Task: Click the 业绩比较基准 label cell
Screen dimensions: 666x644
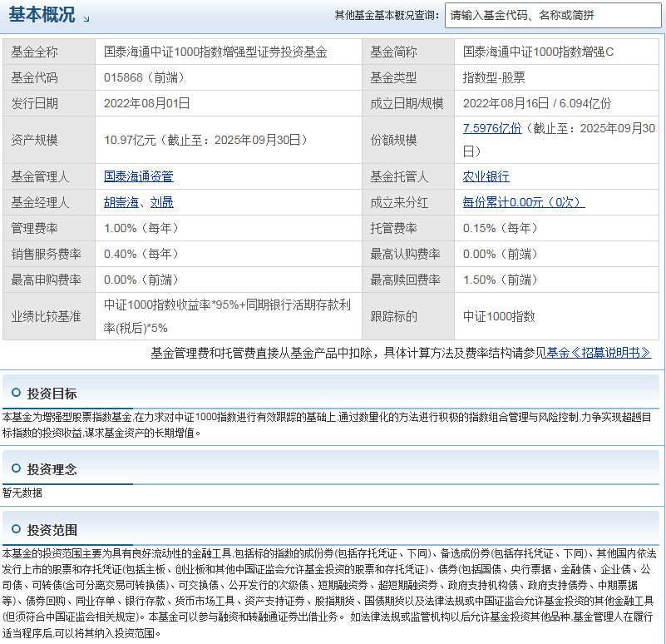Action: click(49, 316)
